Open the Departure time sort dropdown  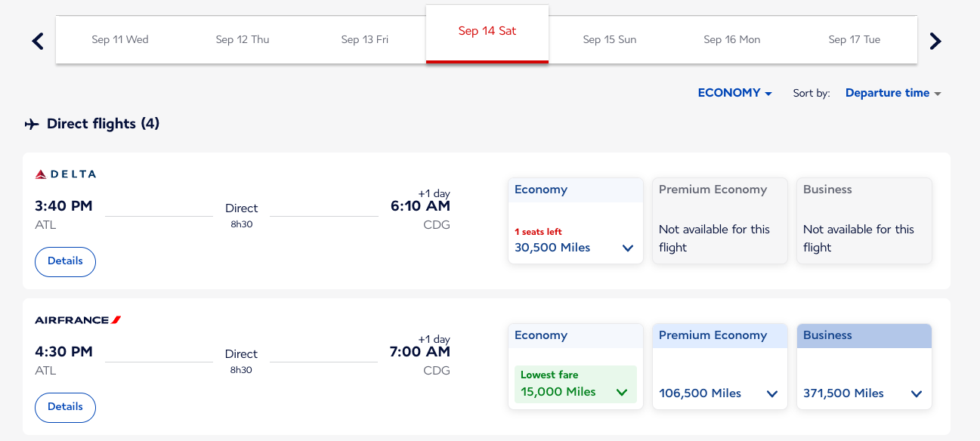pos(893,92)
